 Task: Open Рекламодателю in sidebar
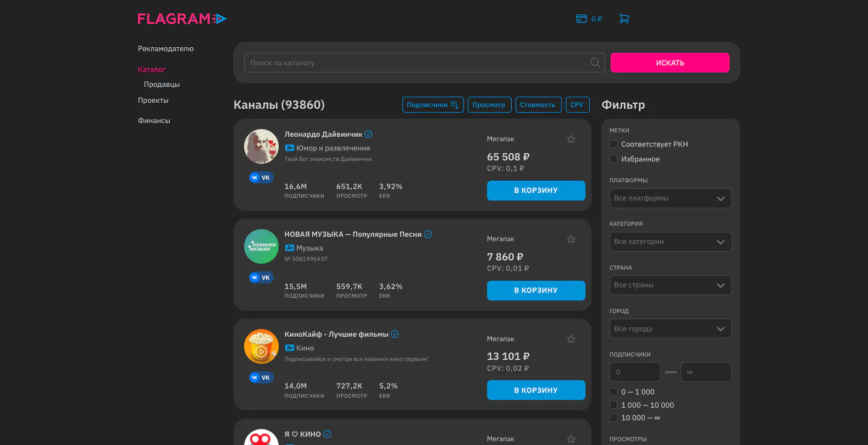165,48
